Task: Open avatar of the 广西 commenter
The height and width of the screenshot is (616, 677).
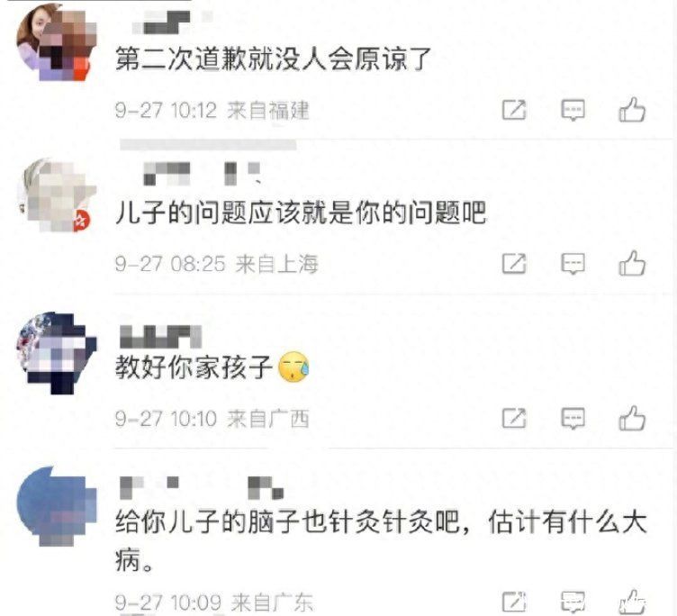Action: (56, 352)
